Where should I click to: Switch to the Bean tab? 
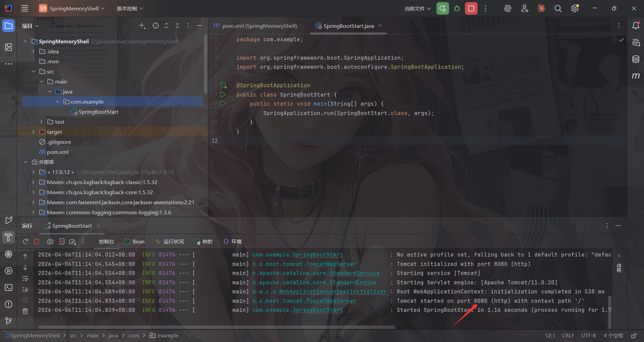(135, 241)
